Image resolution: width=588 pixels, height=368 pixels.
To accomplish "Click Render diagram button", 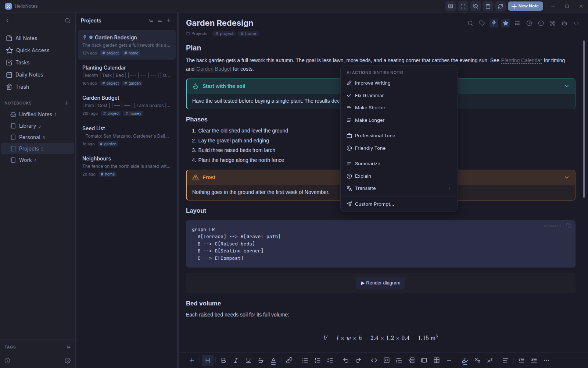I will coord(381,283).
